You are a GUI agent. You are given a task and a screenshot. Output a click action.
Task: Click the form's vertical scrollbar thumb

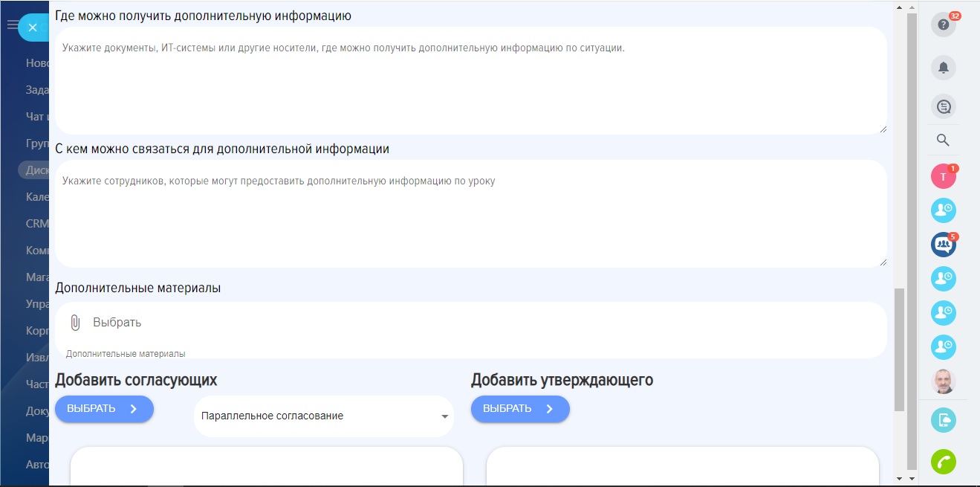pyautogui.click(x=900, y=349)
